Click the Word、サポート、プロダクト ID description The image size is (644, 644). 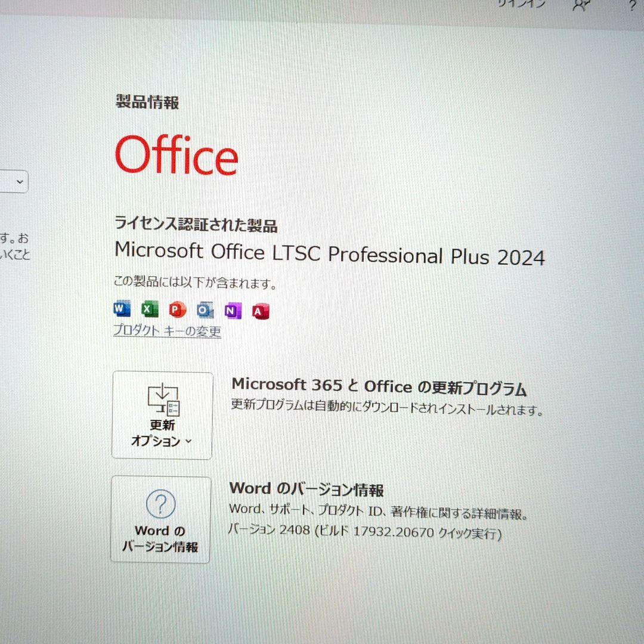(378, 512)
